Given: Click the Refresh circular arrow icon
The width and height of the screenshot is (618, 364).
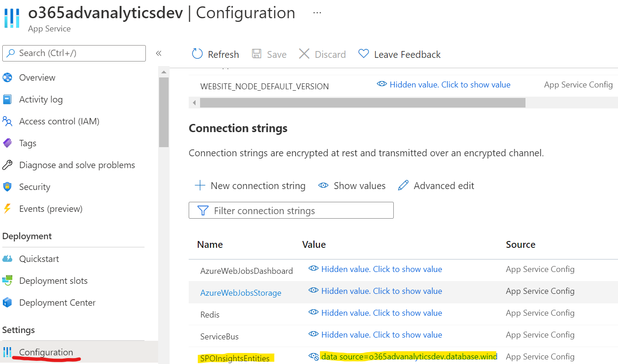Looking at the screenshot, I should tap(197, 54).
